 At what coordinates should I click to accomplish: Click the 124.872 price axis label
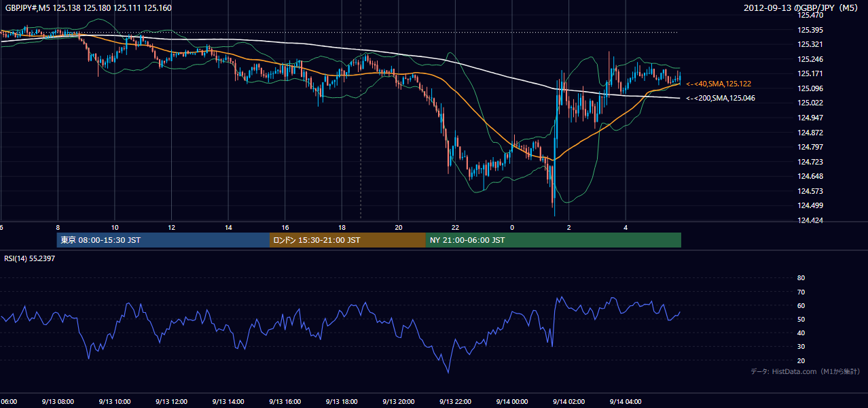click(x=811, y=133)
